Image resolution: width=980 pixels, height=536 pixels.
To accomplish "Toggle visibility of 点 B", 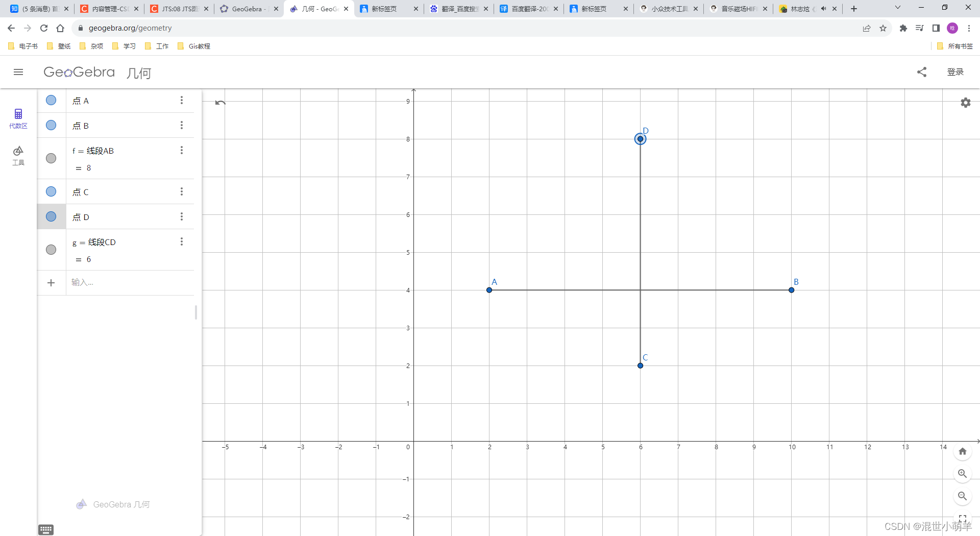I will (x=51, y=125).
